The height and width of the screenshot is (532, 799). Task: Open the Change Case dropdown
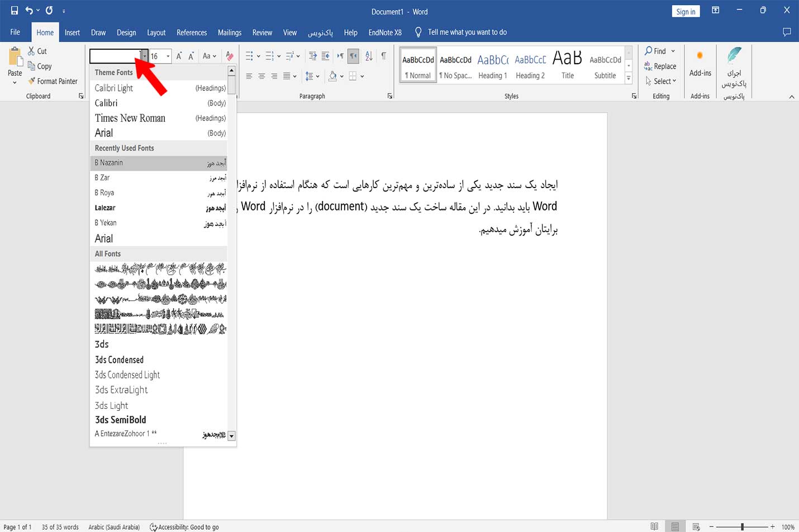pos(210,56)
